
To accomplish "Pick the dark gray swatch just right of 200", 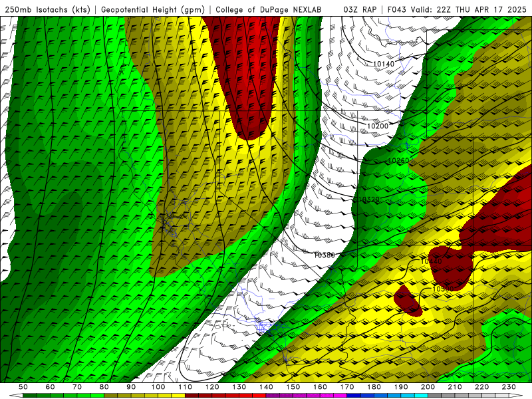I will [435, 395].
